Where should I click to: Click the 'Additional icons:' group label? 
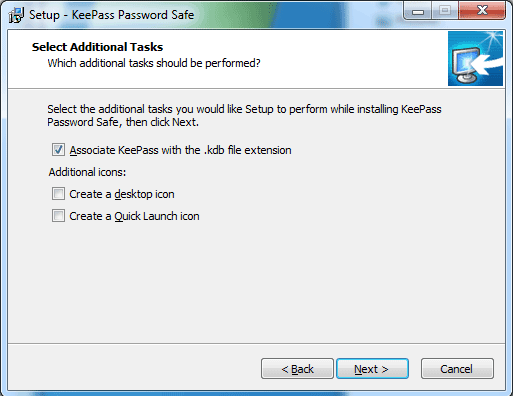tap(87, 172)
